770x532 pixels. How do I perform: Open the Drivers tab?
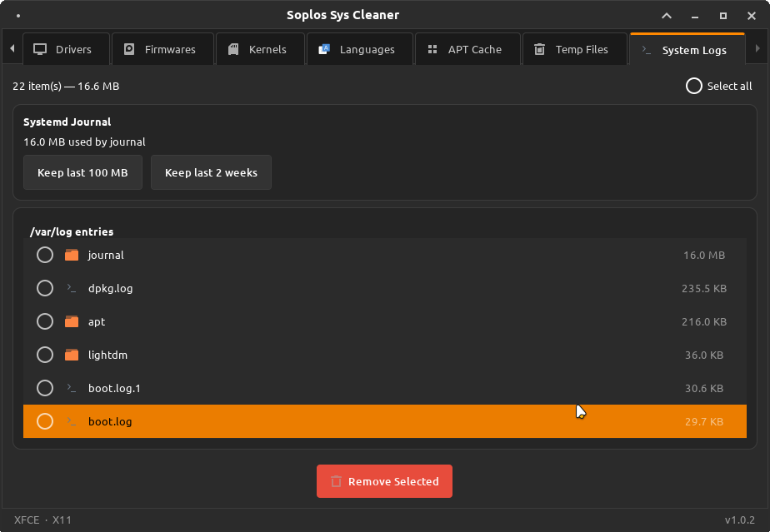tap(66, 49)
